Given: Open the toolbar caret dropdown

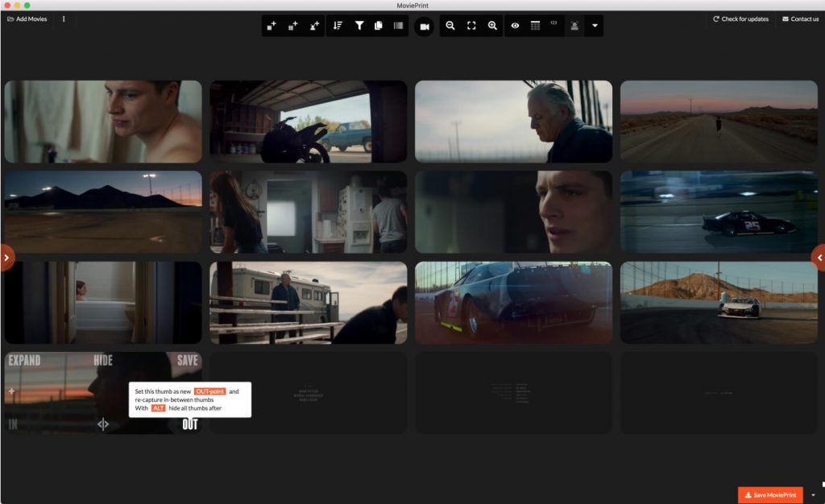Looking at the screenshot, I should click(595, 26).
